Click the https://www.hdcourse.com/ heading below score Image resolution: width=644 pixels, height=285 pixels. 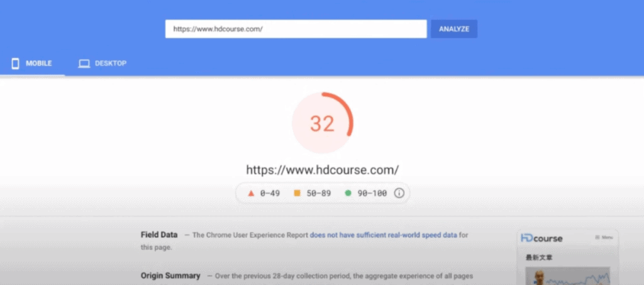coord(323,170)
